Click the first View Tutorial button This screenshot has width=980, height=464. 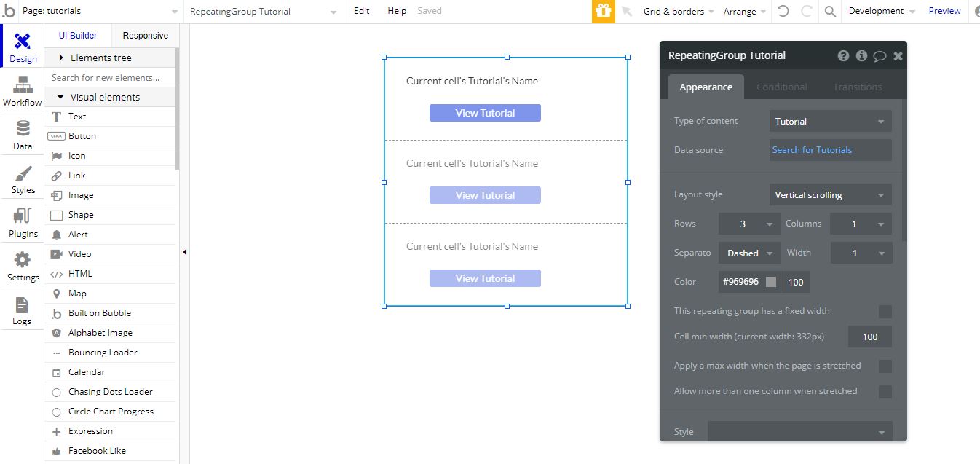tap(485, 113)
